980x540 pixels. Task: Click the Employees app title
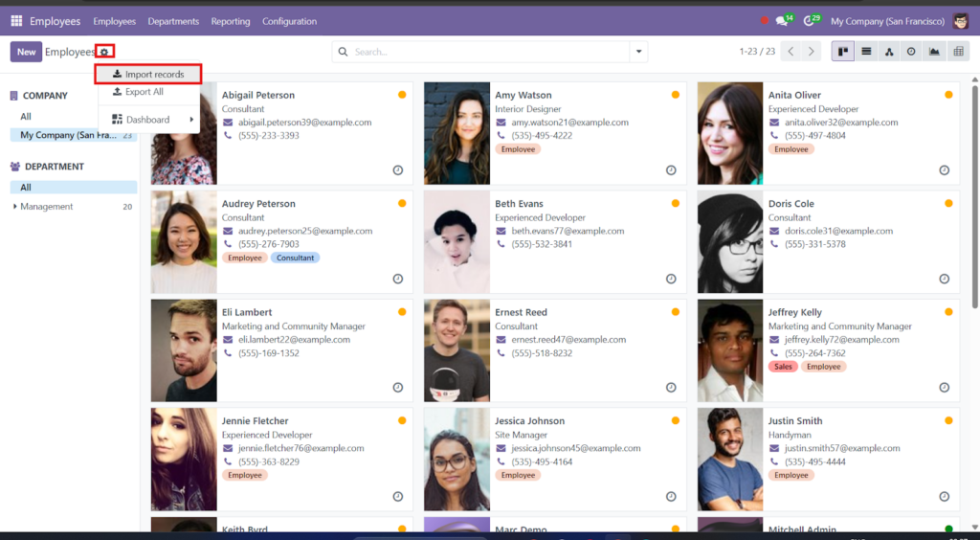tap(55, 21)
